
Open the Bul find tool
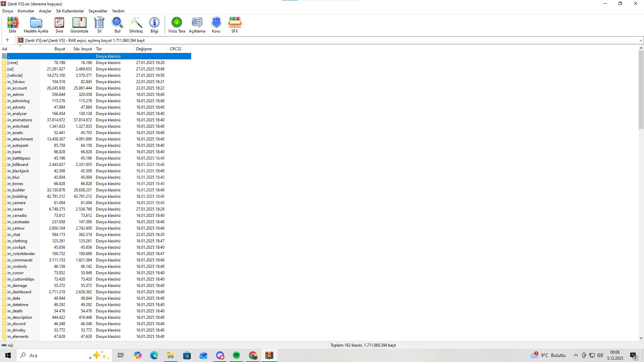pos(117,25)
